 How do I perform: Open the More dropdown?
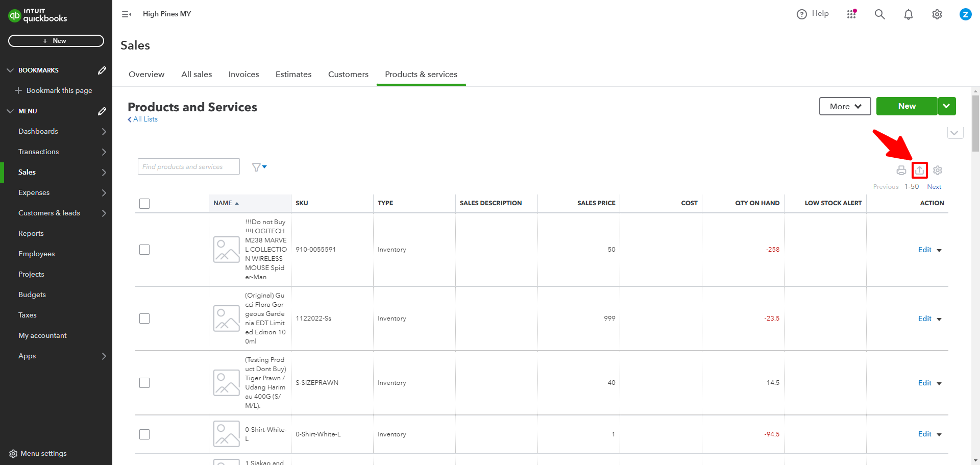pyautogui.click(x=845, y=106)
